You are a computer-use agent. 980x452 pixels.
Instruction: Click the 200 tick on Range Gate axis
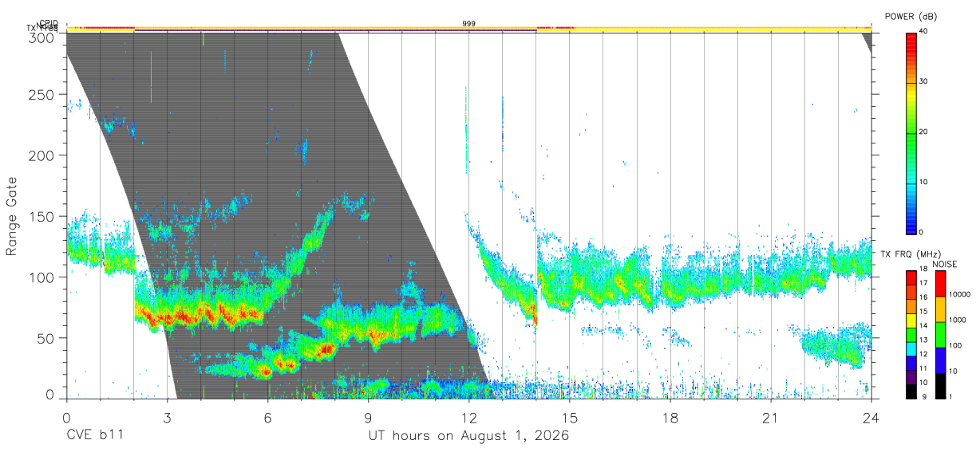(x=42, y=155)
